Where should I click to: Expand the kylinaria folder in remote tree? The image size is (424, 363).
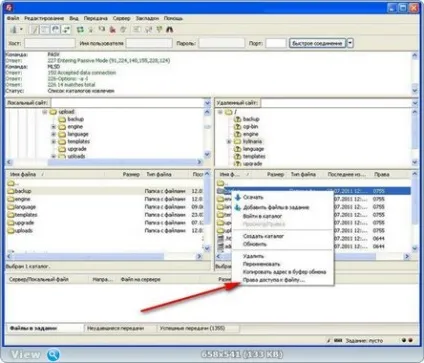tap(229, 142)
